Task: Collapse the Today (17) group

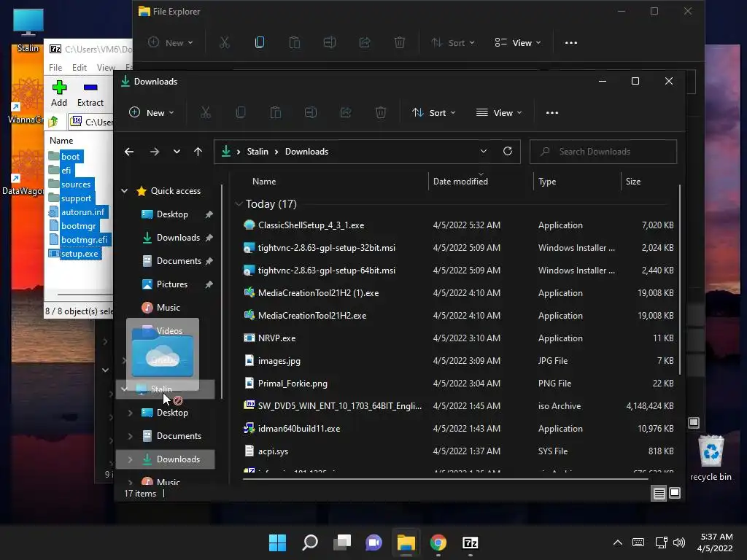Action: point(239,204)
